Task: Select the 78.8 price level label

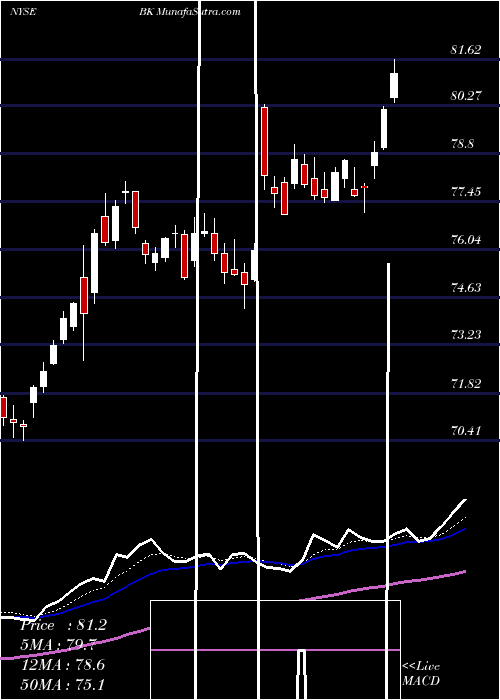Action: (x=463, y=144)
